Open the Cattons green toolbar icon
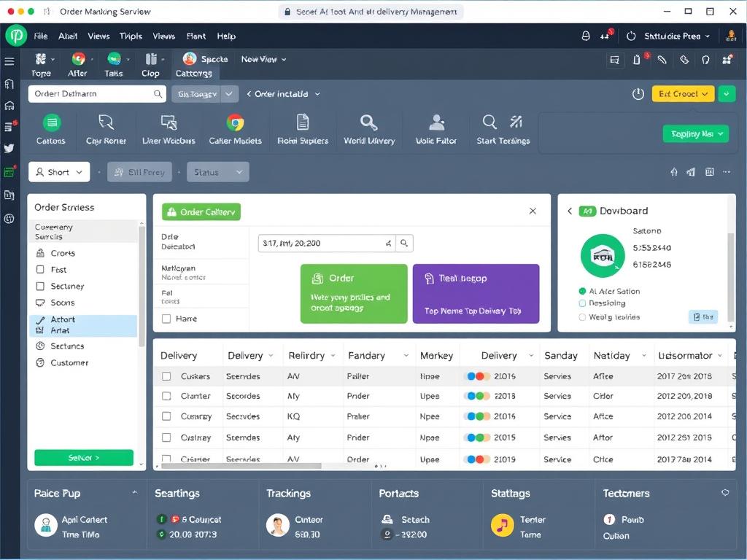747x560 pixels. point(51,122)
